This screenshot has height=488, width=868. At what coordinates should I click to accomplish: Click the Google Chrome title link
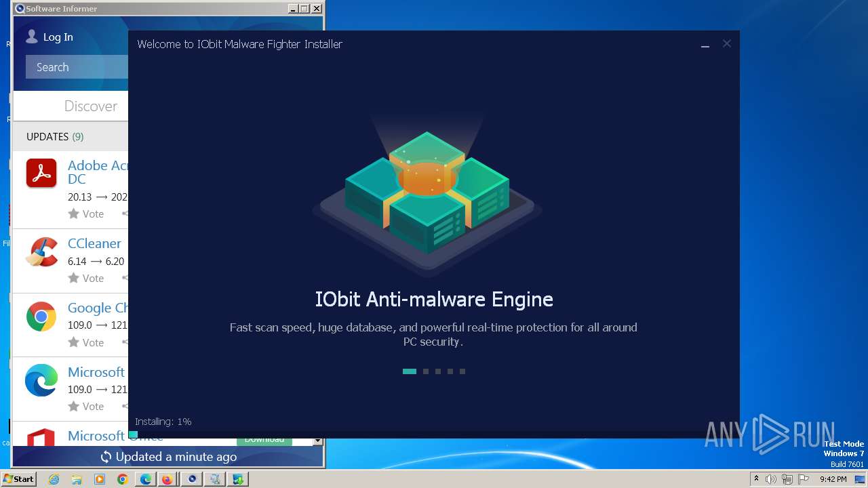(x=98, y=308)
